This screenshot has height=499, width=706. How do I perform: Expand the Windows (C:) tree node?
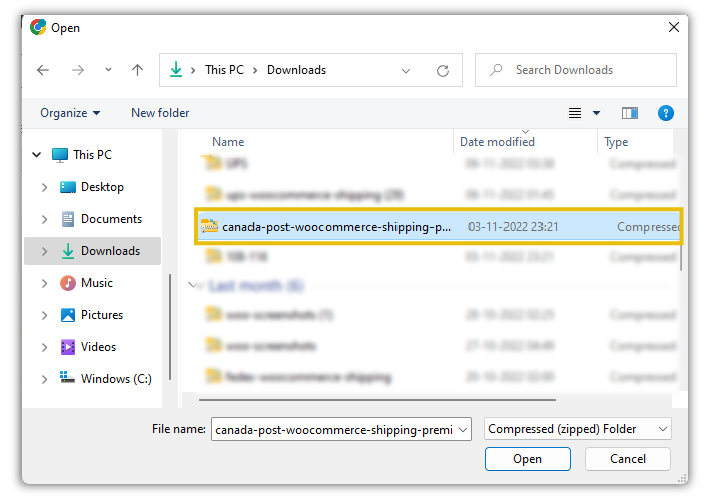[44, 379]
